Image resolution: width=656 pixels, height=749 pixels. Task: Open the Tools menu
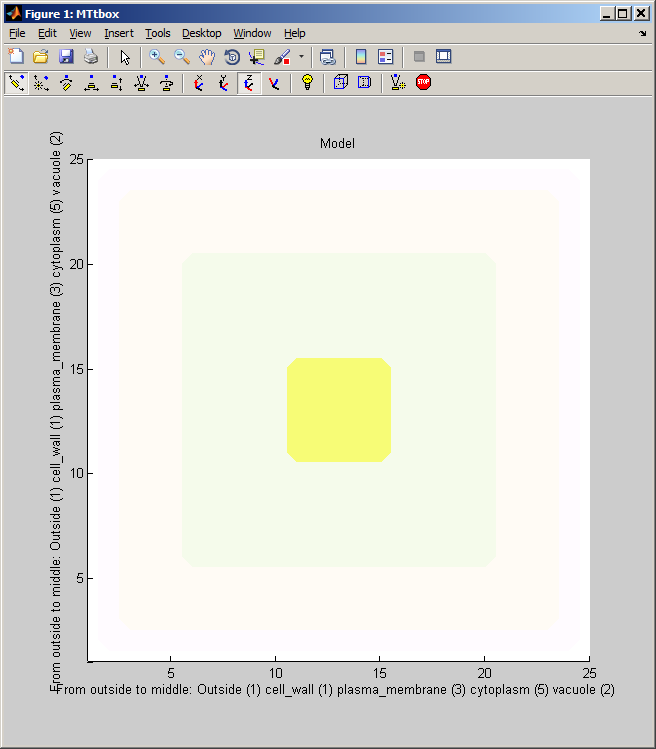[x=157, y=33]
